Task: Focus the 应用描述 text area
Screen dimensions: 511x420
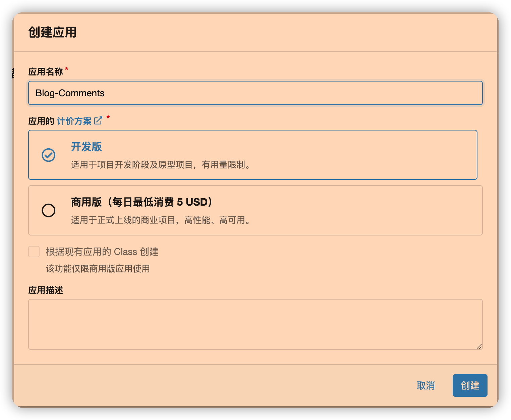Action: point(255,324)
